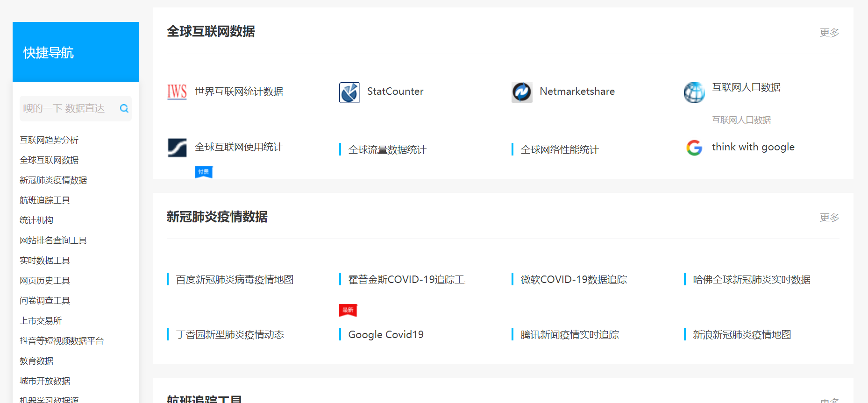This screenshot has height=403, width=868.
Task: Open 全球互联网使用统计 link
Action: pos(239,147)
